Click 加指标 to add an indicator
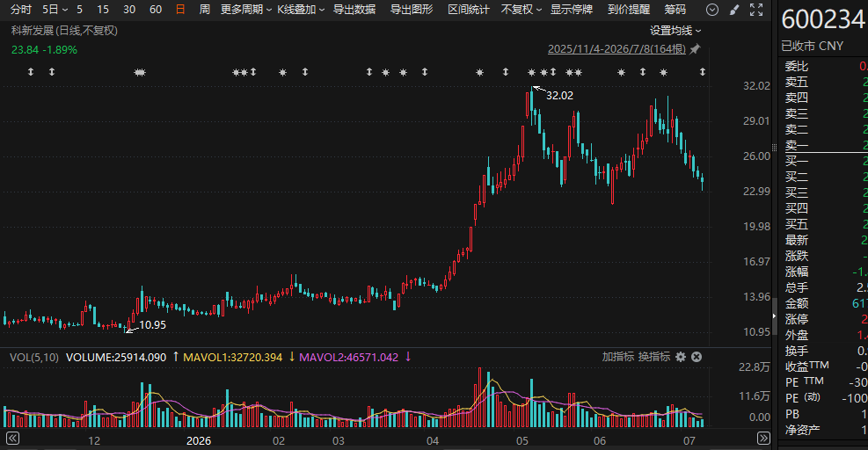 tap(617, 357)
